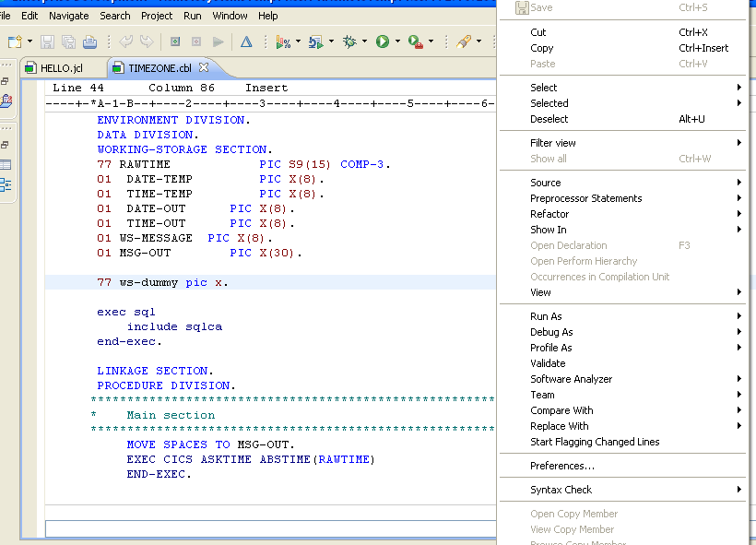Screen dimensions: 756x545
Task: Open the Run As submenu
Action: pos(623,316)
